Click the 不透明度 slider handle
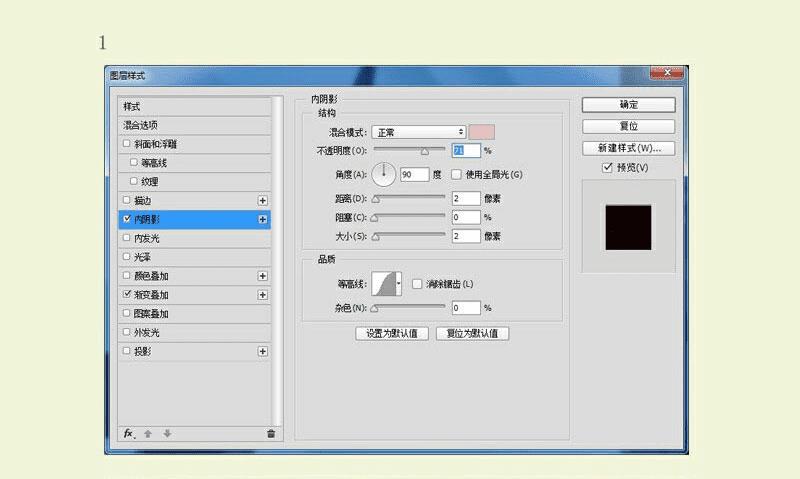800x479 pixels. [x=424, y=152]
